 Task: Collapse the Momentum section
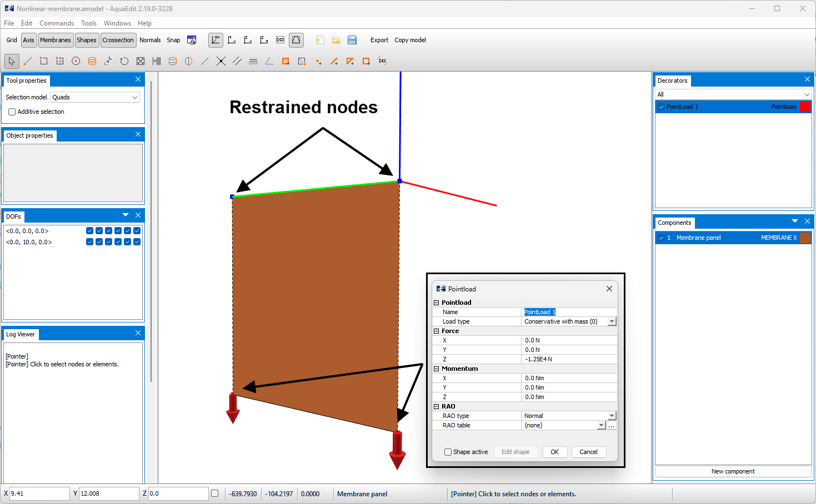(x=437, y=369)
